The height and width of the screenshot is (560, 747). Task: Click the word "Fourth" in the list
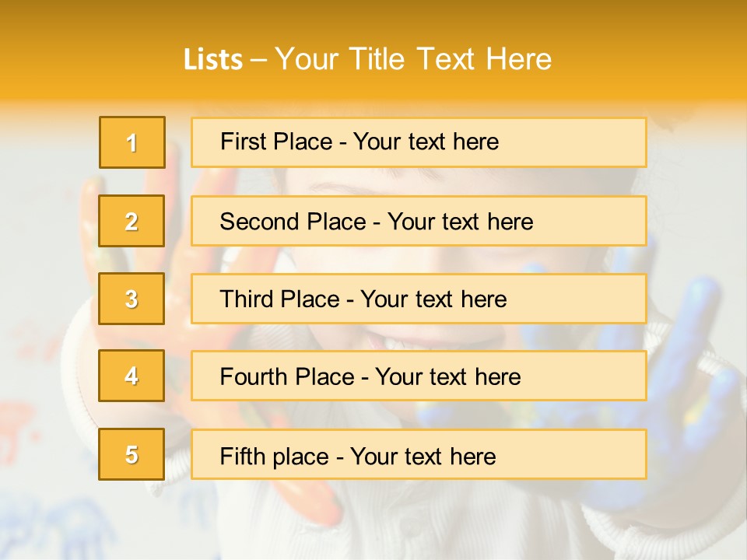pyautogui.click(x=254, y=377)
